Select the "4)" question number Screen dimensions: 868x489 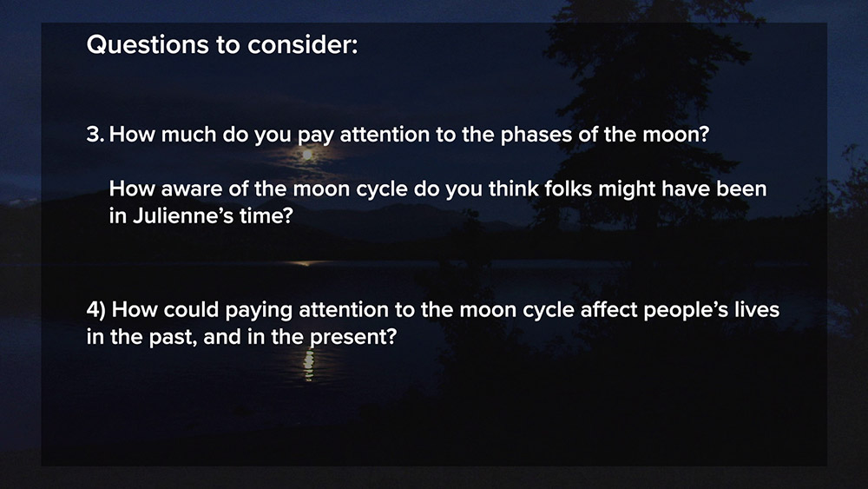pyautogui.click(x=97, y=309)
